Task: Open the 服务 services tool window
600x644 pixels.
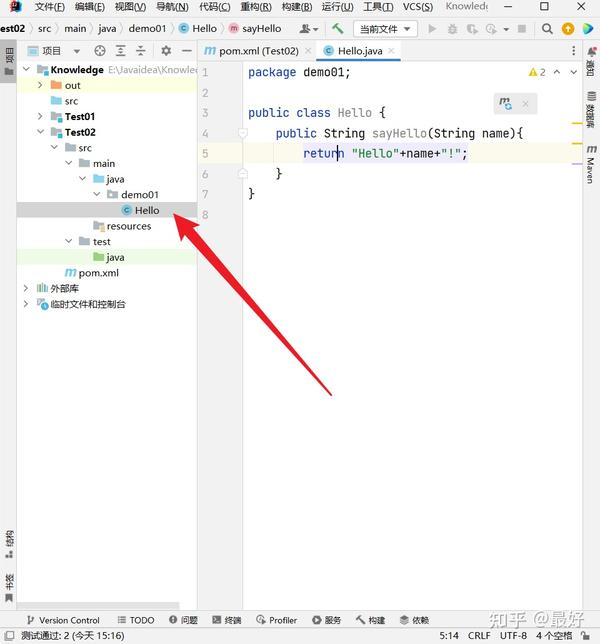Action: (327, 620)
